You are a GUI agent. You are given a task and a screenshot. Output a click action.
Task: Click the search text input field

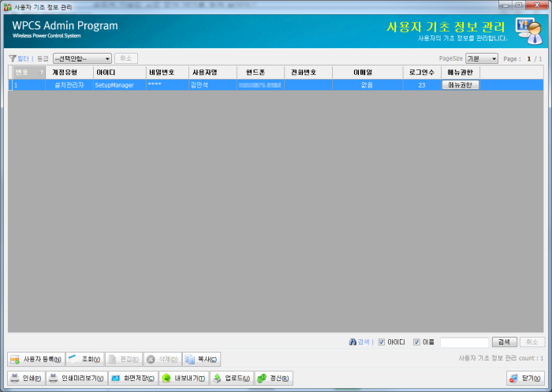pos(464,342)
